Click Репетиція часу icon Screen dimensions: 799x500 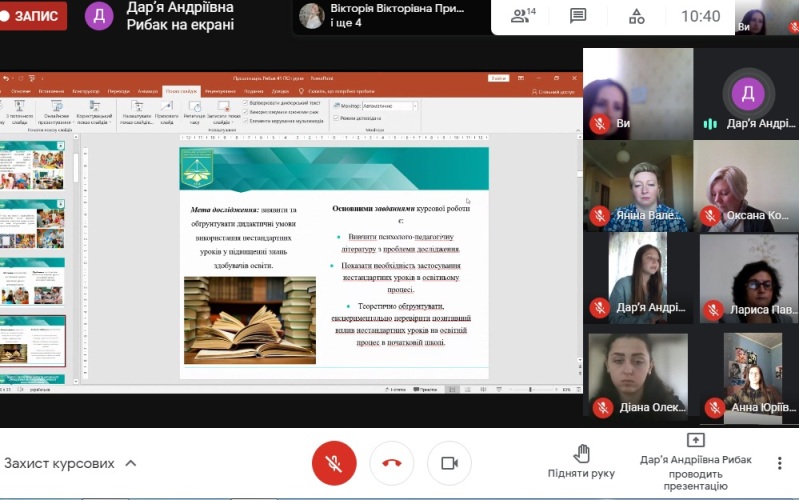(194, 106)
